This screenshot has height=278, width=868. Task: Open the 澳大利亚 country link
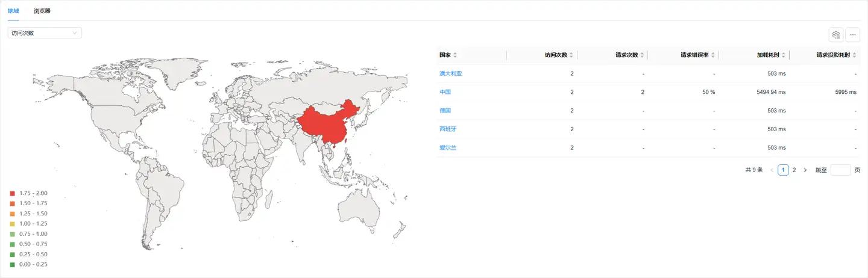[450, 74]
